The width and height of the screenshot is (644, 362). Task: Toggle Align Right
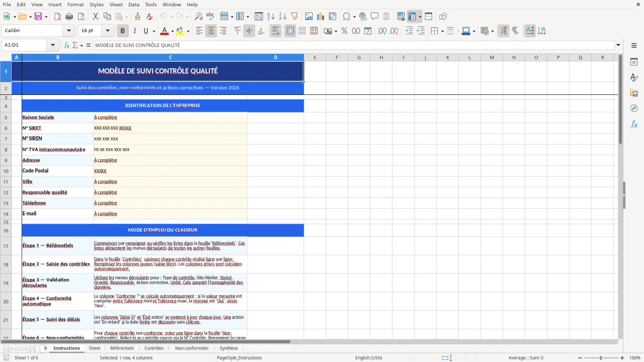point(223,31)
